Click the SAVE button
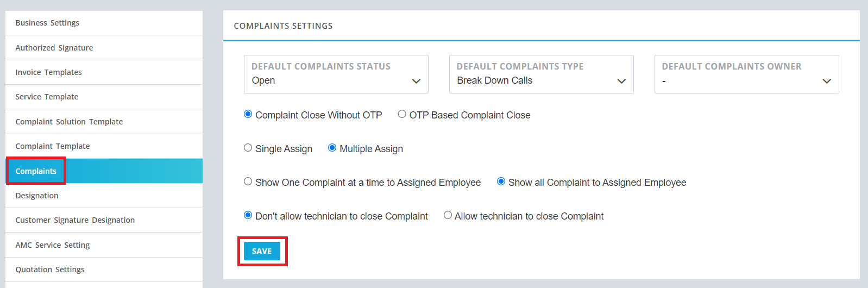This screenshot has width=868, height=288. (x=262, y=251)
